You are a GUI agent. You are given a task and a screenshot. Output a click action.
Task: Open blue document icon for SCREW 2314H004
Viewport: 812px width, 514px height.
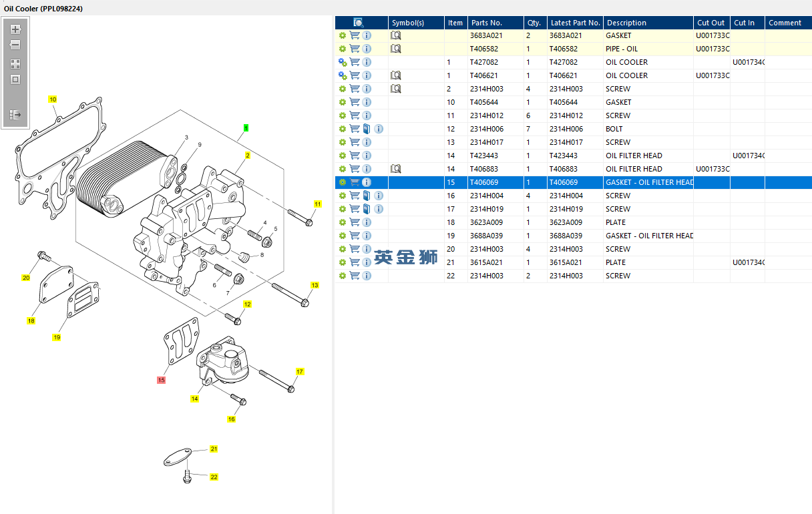(367, 196)
